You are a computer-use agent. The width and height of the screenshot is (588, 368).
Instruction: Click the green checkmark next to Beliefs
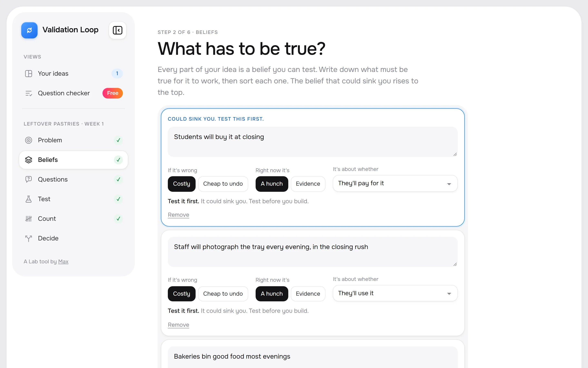[x=118, y=160]
